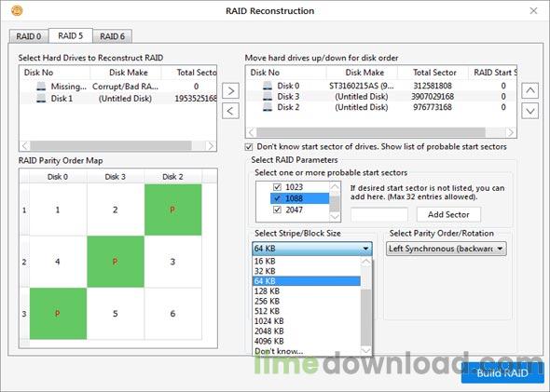Select the Disk 3 drive icon in the order list
The width and height of the screenshot is (550, 392).
point(268,96)
